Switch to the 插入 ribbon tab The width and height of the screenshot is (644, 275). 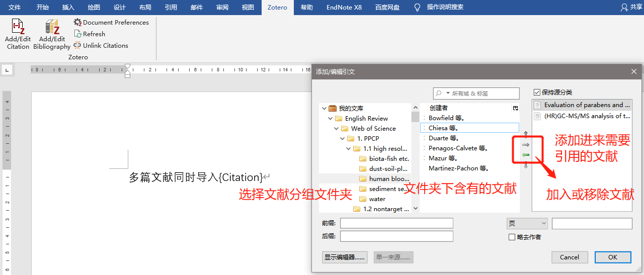point(68,8)
